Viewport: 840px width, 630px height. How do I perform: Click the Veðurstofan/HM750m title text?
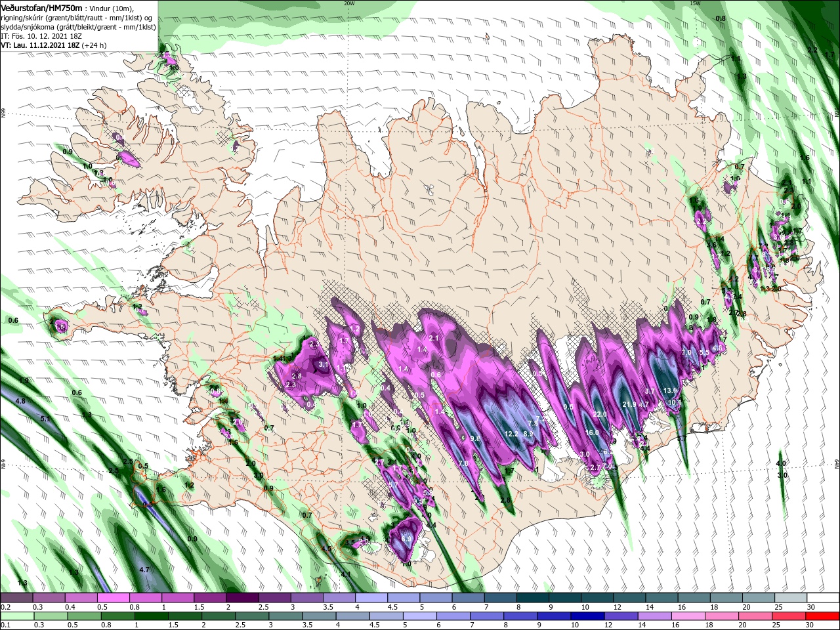click(x=41, y=7)
